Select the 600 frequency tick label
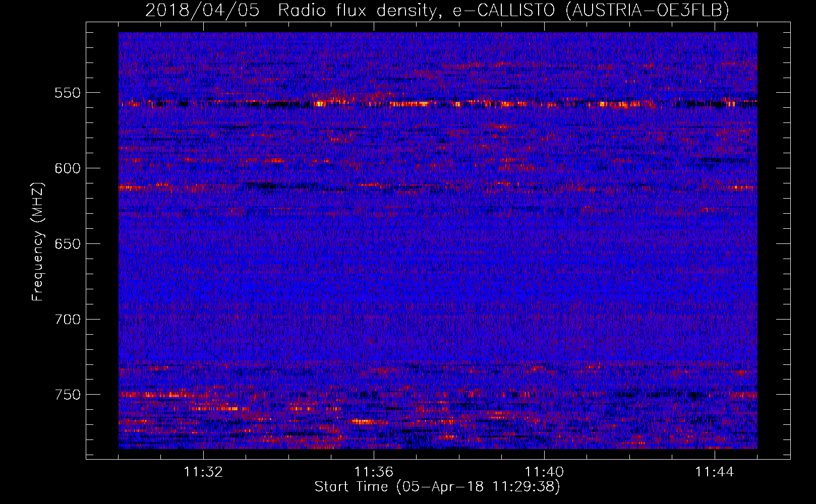This screenshot has height=504, width=816. tap(68, 168)
